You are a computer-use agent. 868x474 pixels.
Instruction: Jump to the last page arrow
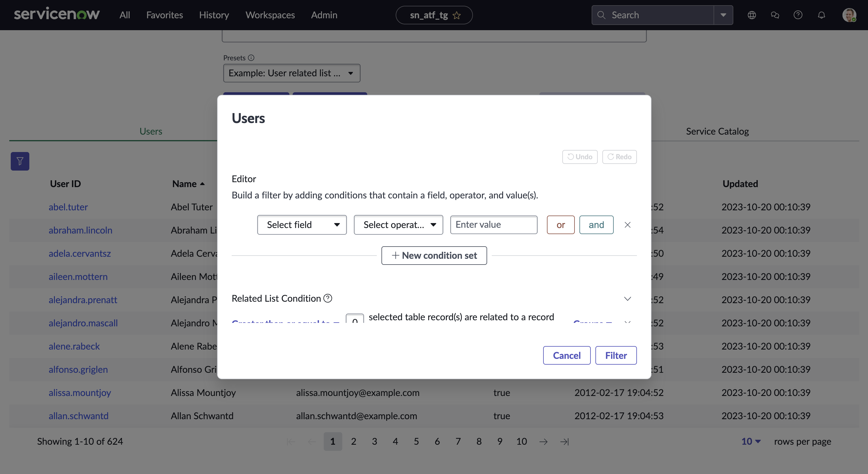coord(564,441)
